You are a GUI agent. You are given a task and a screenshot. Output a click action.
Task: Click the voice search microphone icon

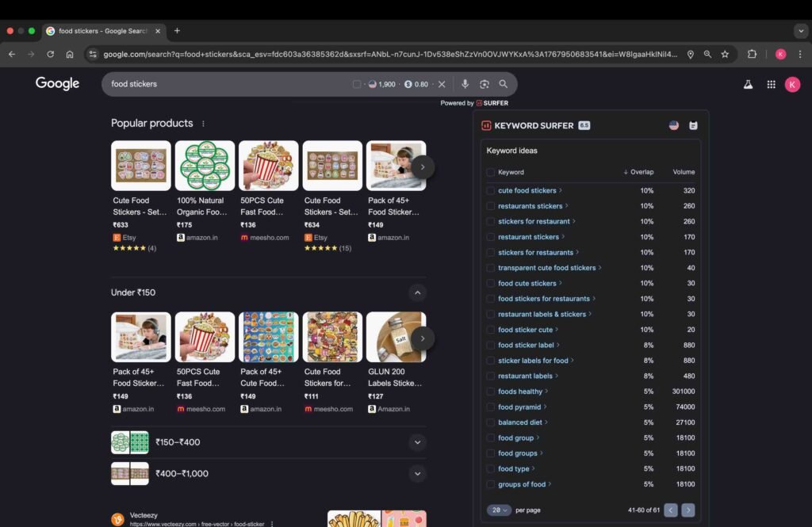pos(465,84)
